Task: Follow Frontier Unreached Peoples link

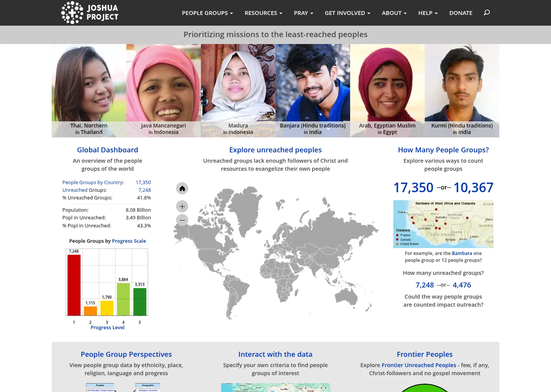Action: 419,365
